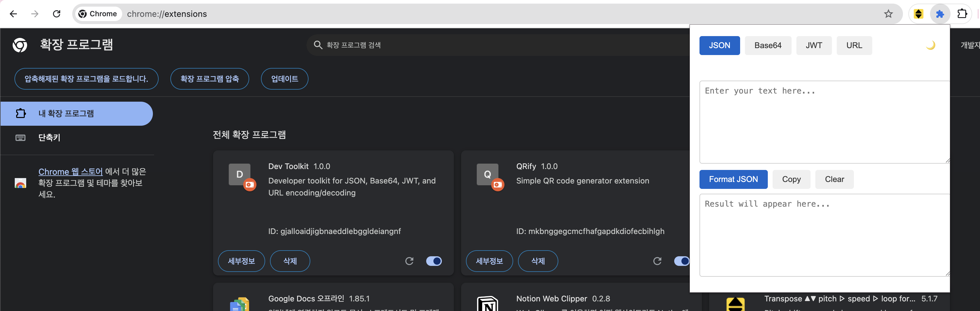
Task: Click the Dev Toolkit ID text
Action: (x=334, y=231)
